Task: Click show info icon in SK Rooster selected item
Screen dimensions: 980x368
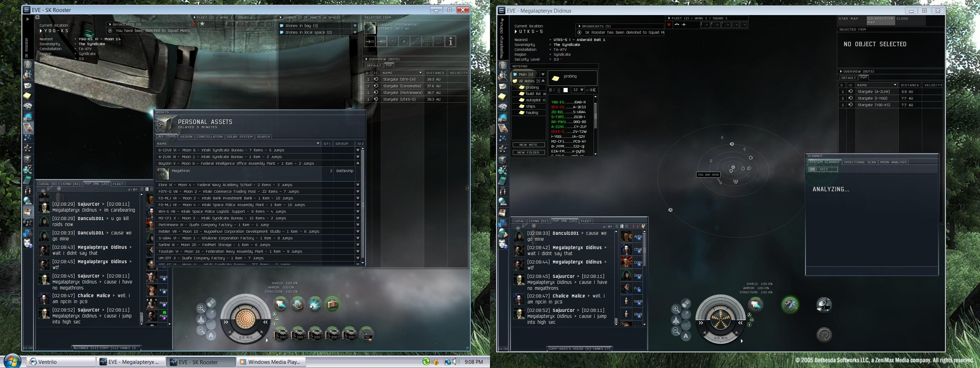Action: tap(450, 41)
